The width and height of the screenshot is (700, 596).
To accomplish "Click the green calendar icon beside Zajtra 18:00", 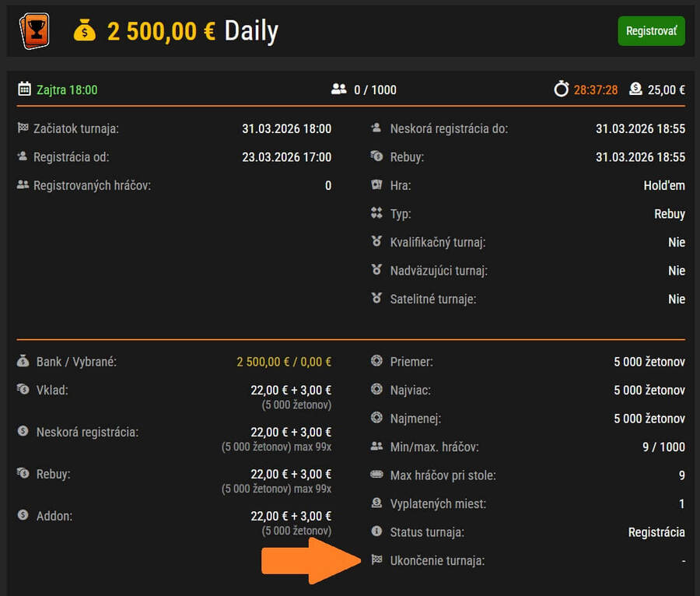I will tap(24, 89).
